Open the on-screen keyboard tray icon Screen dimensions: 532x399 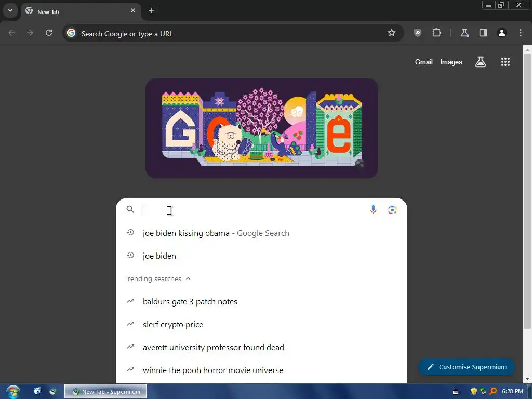(x=455, y=392)
